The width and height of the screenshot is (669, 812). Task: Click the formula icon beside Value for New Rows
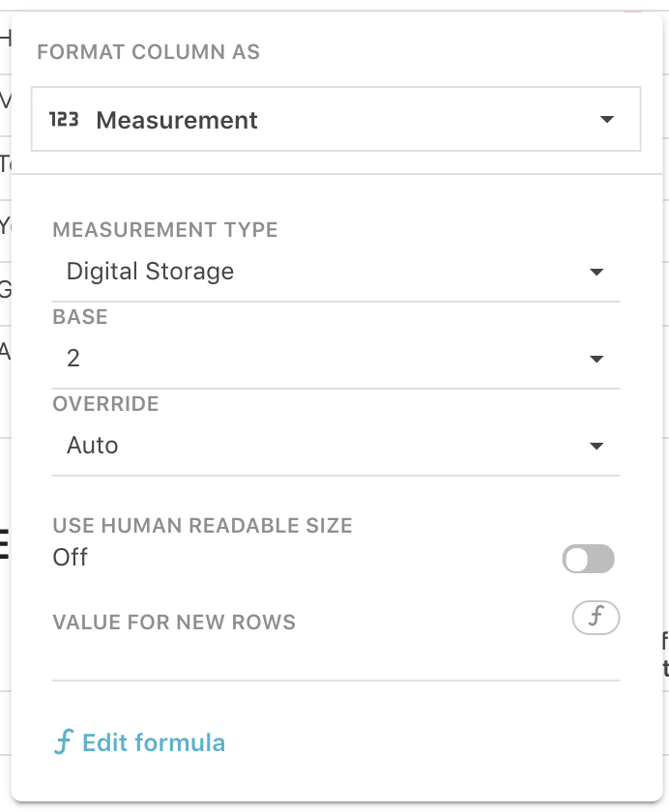[596, 618]
